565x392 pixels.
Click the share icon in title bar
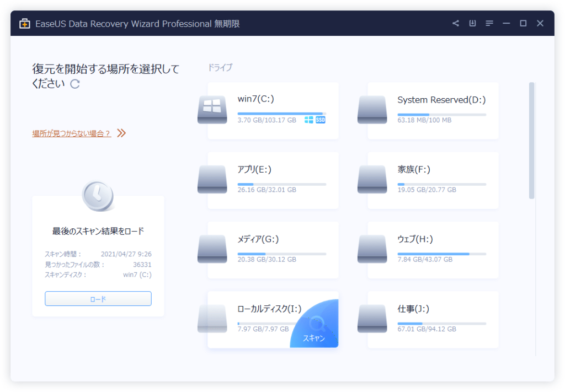(x=455, y=23)
